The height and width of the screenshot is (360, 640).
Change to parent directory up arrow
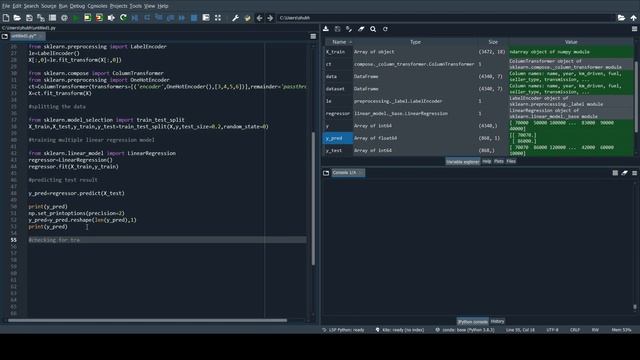pyautogui.click(x=633, y=18)
